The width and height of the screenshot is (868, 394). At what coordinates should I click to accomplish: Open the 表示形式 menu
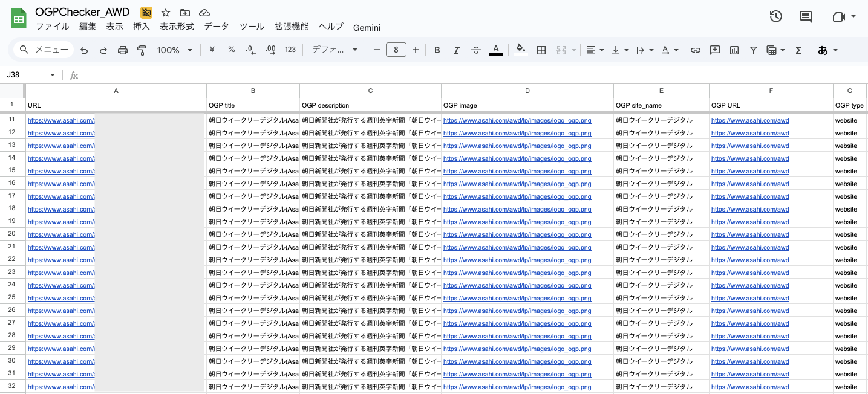tap(177, 27)
